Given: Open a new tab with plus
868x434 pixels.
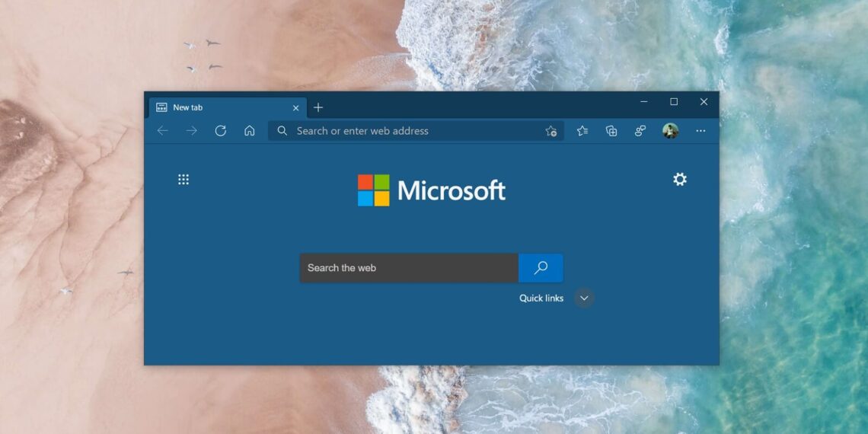Looking at the screenshot, I should click(x=318, y=107).
